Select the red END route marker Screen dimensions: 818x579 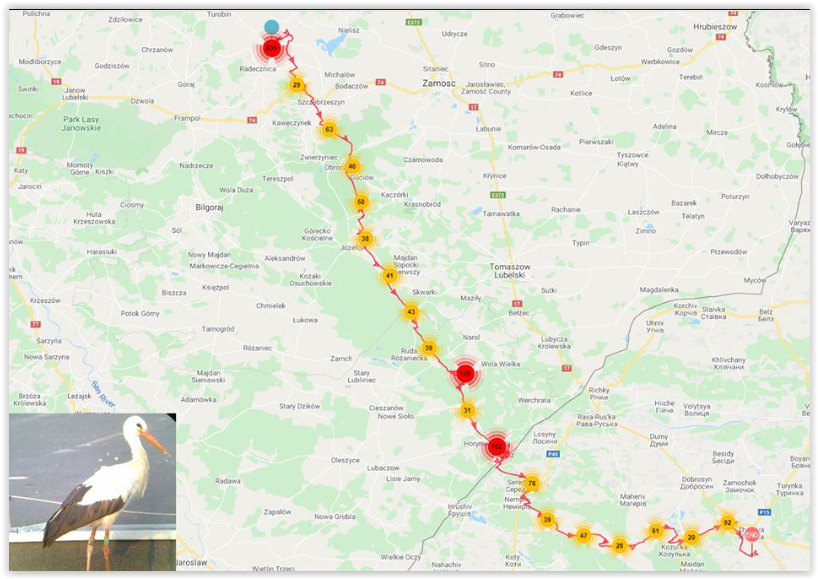pos(752,535)
